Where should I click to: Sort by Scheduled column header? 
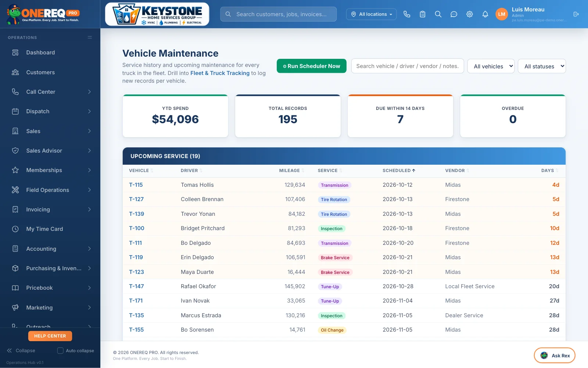click(399, 171)
